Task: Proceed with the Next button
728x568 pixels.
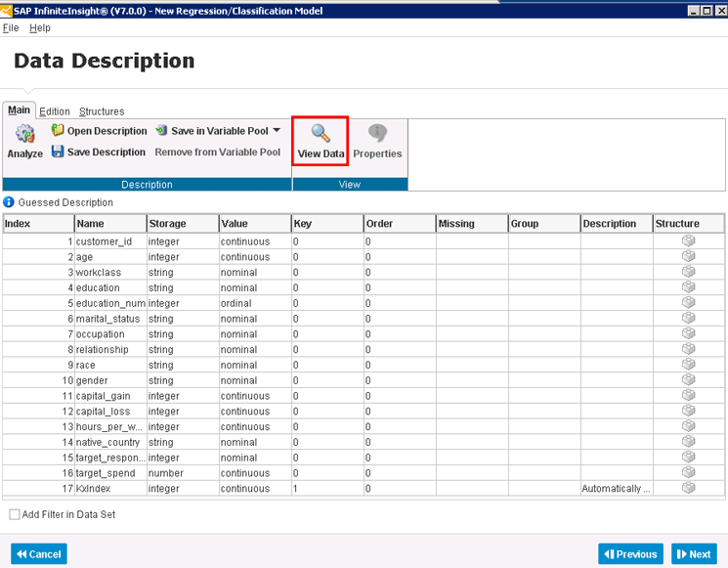Action: pyautogui.click(x=694, y=553)
